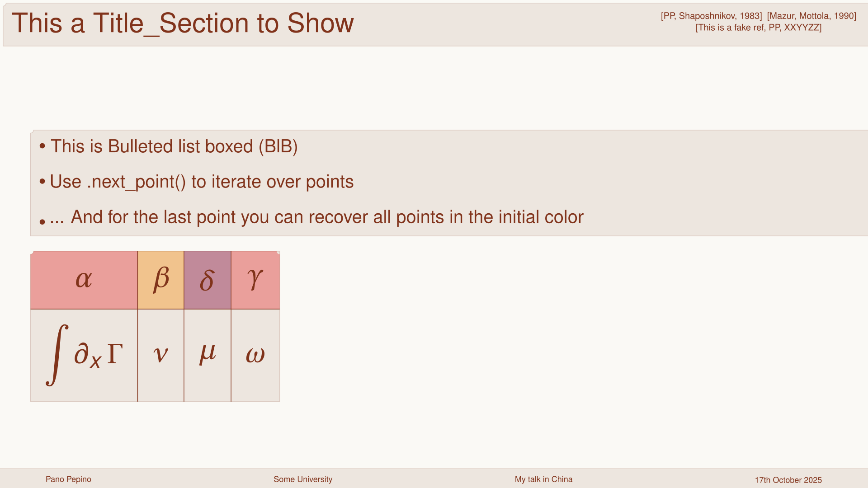
Task: Open the Shaposhnikov 1983 reference
Action: pos(711,16)
